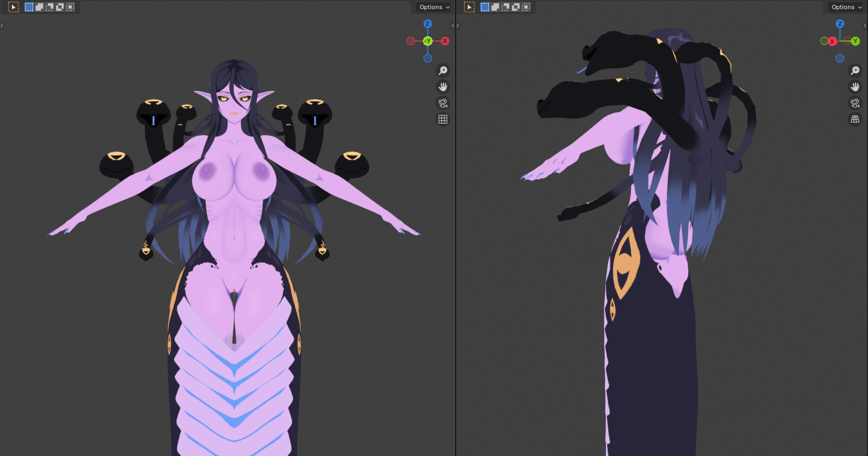Enable Intersect selection mode in right viewport
Image resolution: width=868 pixels, height=456 pixels.
526,7
